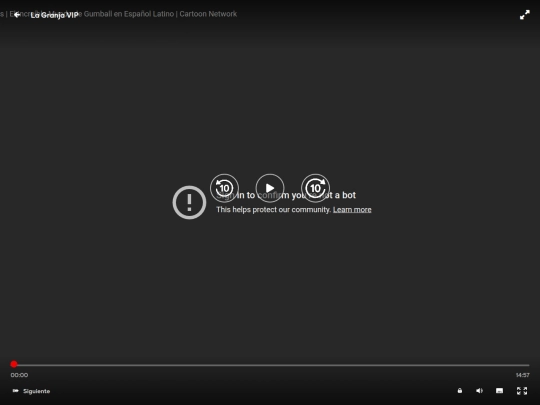
Task: Expand the player with the top-right diagonal arrows
Action: [525, 15]
